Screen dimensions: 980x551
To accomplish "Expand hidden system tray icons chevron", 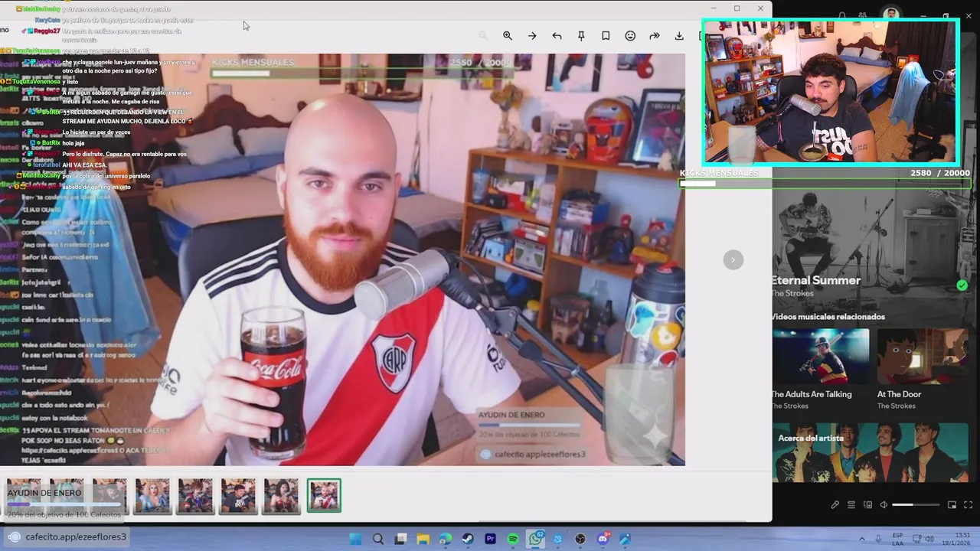I will point(861,539).
